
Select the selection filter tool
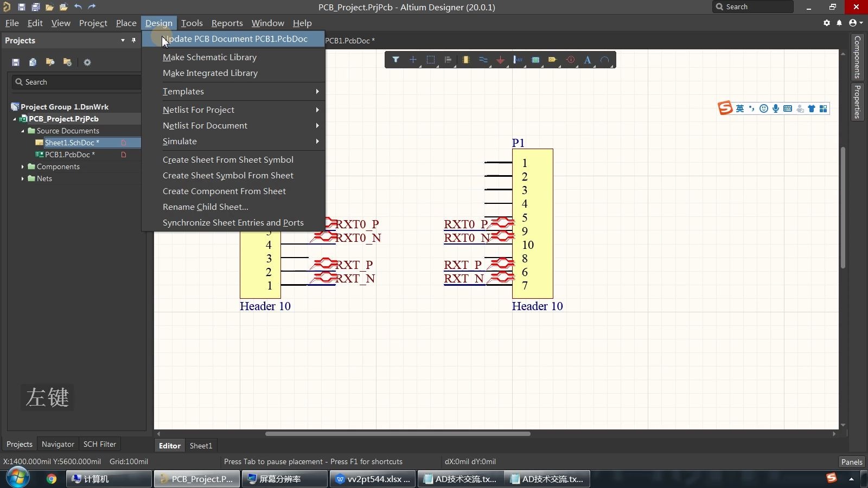pyautogui.click(x=396, y=60)
